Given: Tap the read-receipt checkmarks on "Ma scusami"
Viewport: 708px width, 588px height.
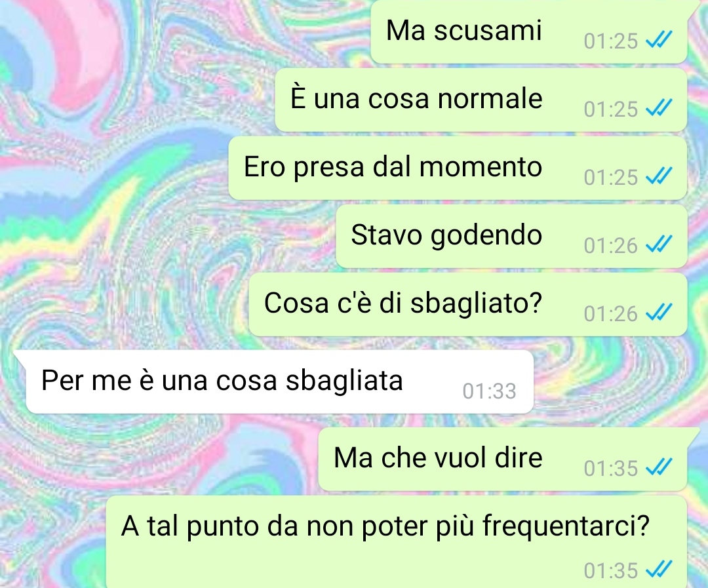Looking at the screenshot, I should pyautogui.click(x=659, y=39).
